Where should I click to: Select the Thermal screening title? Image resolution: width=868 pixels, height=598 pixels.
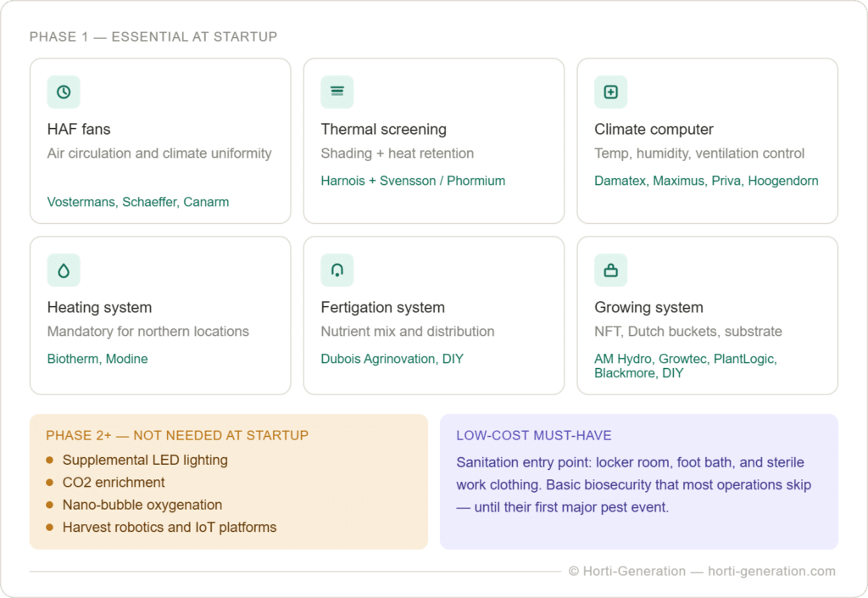click(384, 130)
